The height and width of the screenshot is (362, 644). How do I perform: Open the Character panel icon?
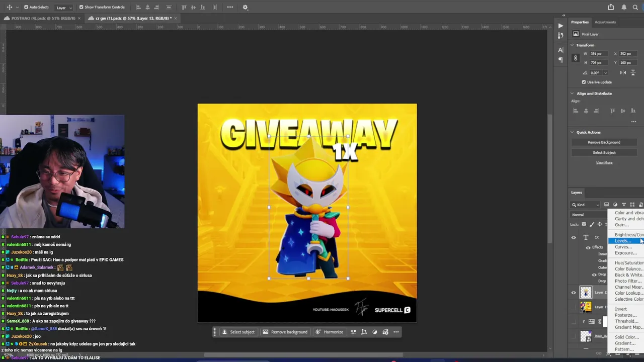[x=560, y=50]
